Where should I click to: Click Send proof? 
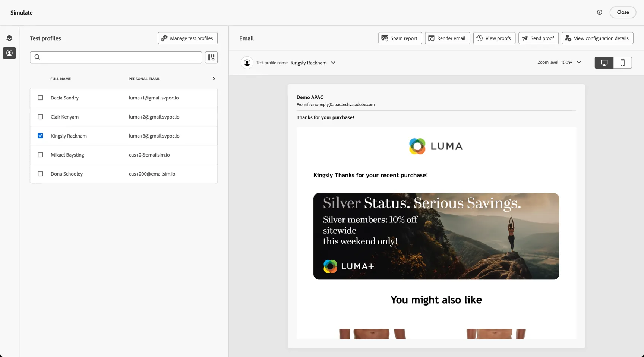point(539,38)
